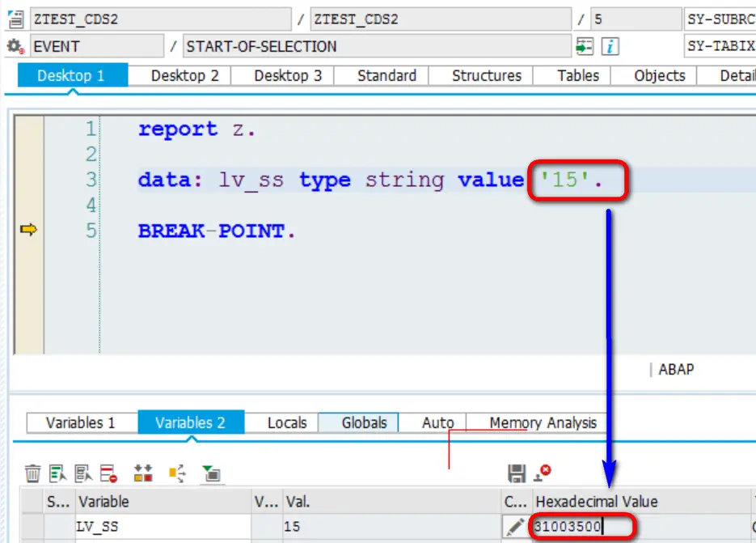This screenshot has height=543, width=756.
Task: Click the EVENT field
Action: [97, 47]
